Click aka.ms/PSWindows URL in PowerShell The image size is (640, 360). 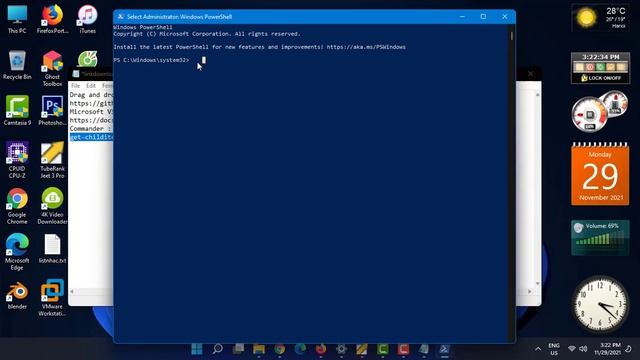[366, 47]
